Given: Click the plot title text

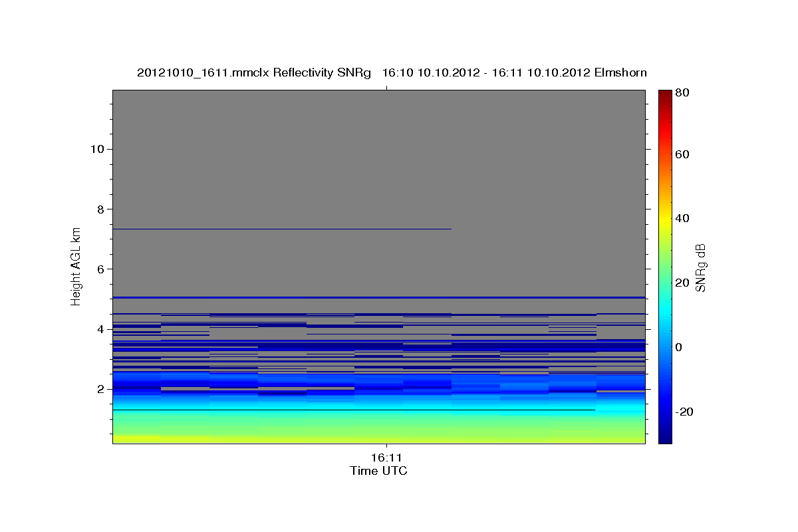Looking at the screenshot, I should coord(392,72).
